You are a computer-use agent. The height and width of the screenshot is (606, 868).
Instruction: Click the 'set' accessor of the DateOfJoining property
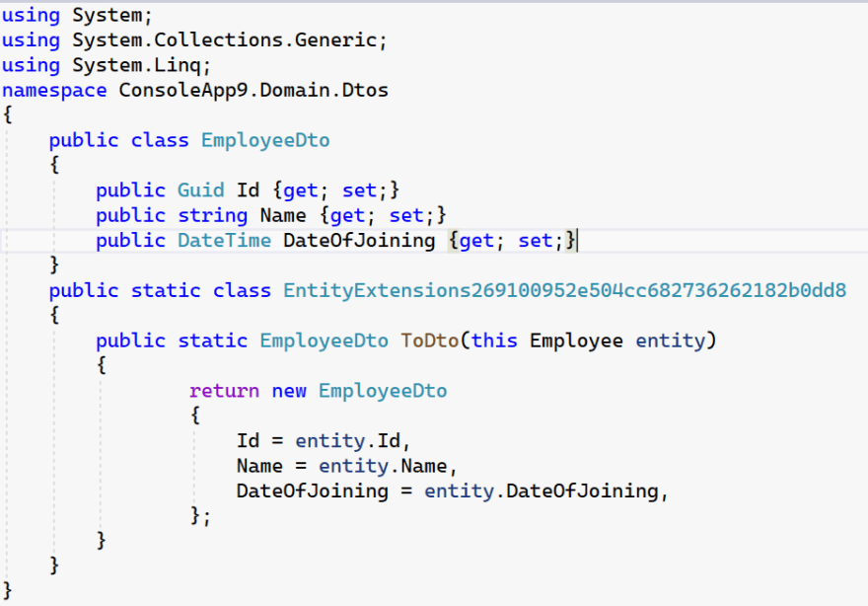536,241
